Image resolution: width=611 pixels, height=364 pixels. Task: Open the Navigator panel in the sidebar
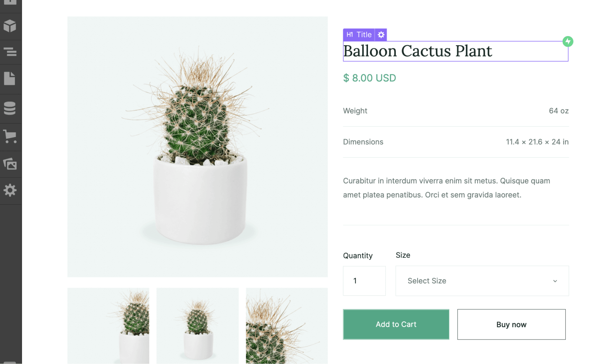(10, 52)
